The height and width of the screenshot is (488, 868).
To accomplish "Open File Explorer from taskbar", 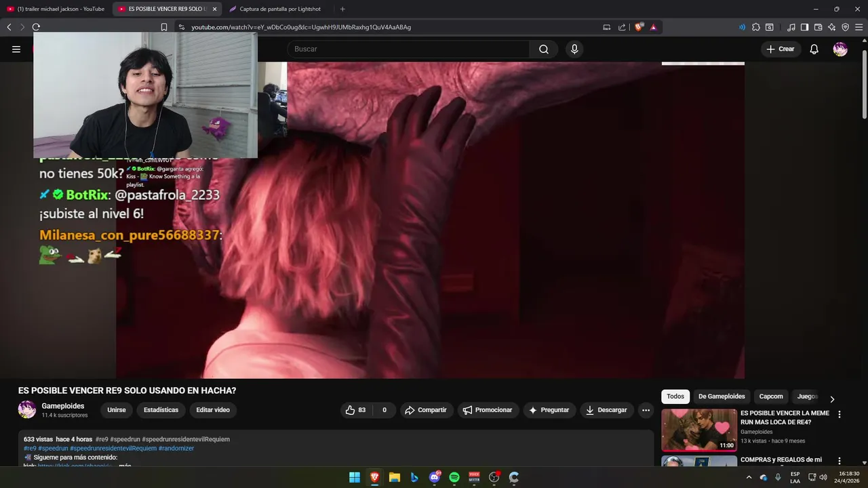I will click(395, 477).
